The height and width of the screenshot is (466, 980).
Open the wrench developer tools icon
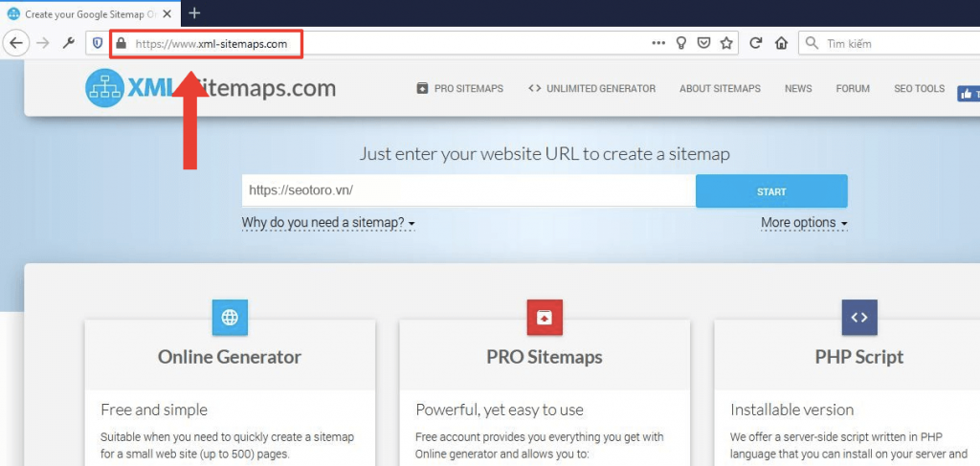(x=69, y=43)
